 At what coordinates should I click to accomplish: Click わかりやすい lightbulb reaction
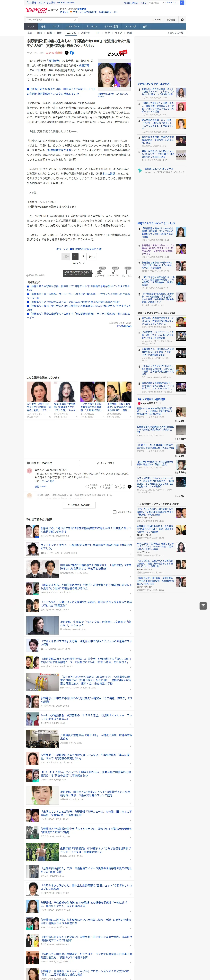point(113,272)
